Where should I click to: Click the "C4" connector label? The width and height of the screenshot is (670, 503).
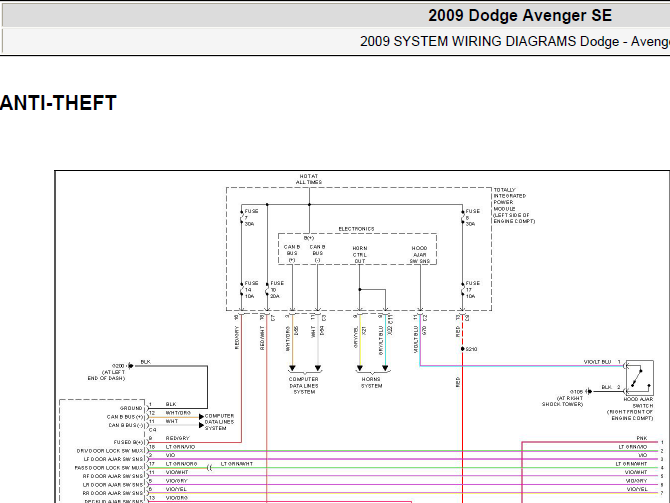(153, 429)
